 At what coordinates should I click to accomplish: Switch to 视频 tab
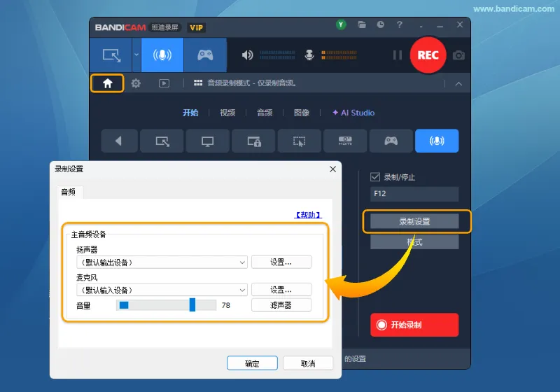pyautogui.click(x=227, y=113)
